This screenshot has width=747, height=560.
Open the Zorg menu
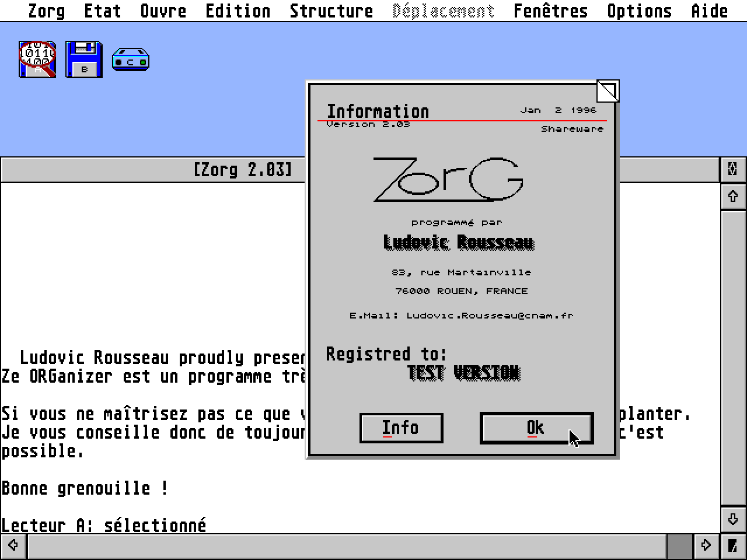(x=47, y=10)
